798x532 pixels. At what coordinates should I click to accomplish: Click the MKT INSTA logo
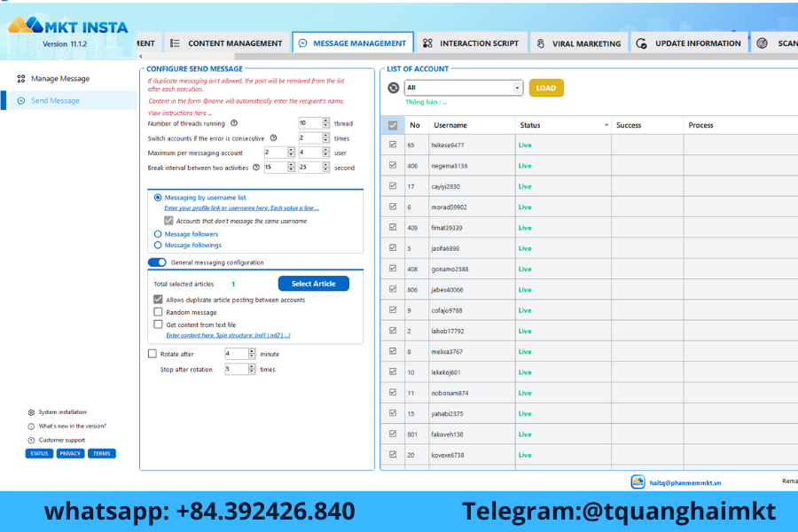pyautogui.click(x=67, y=26)
